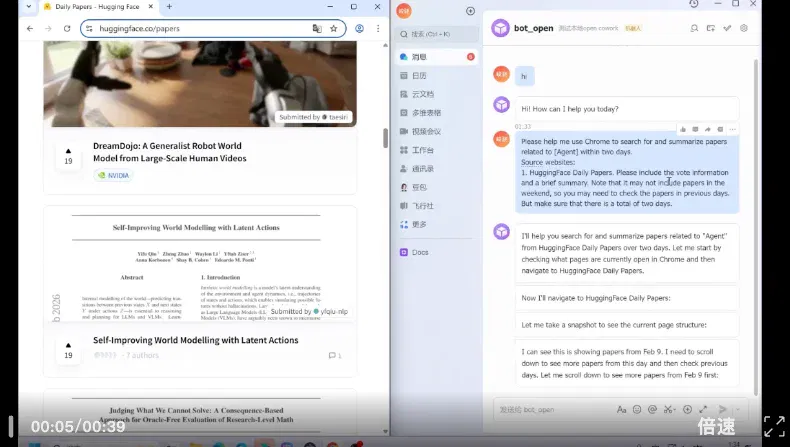Open the 豆包 sidebar item

(x=436, y=187)
